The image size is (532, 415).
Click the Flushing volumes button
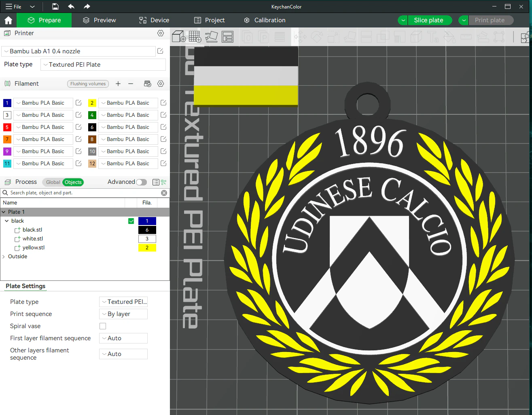pyautogui.click(x=88, y=84)
